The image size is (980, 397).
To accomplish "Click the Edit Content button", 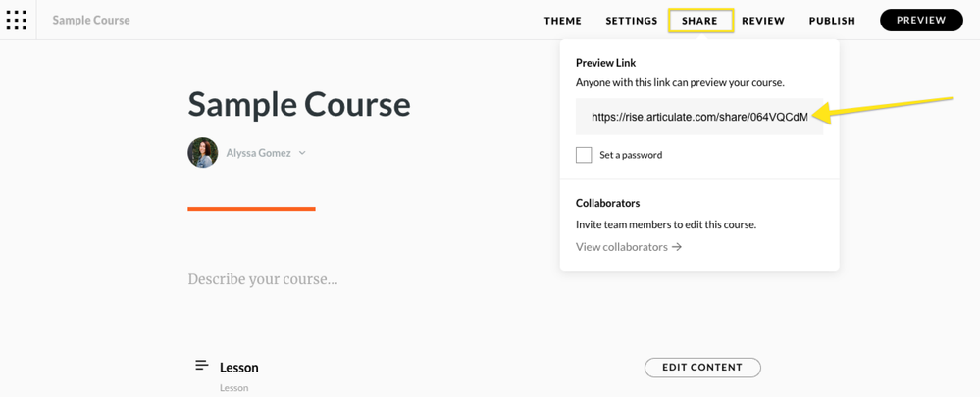I will [x=702, y=368].
